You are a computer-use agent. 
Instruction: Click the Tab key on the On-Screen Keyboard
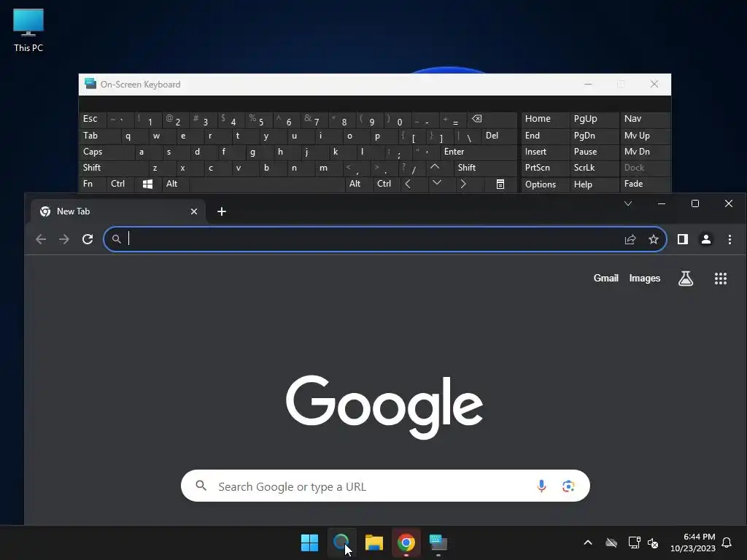[x=99, y=136]
